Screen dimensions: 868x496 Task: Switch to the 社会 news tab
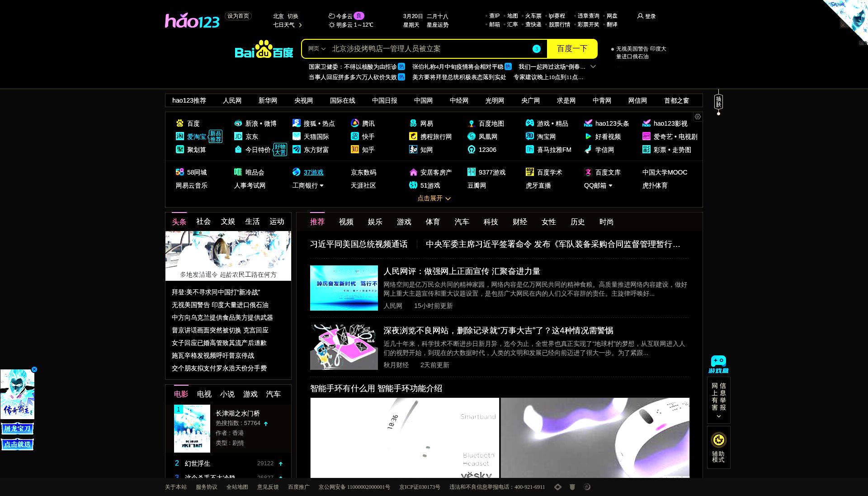(x=203, y=222)
